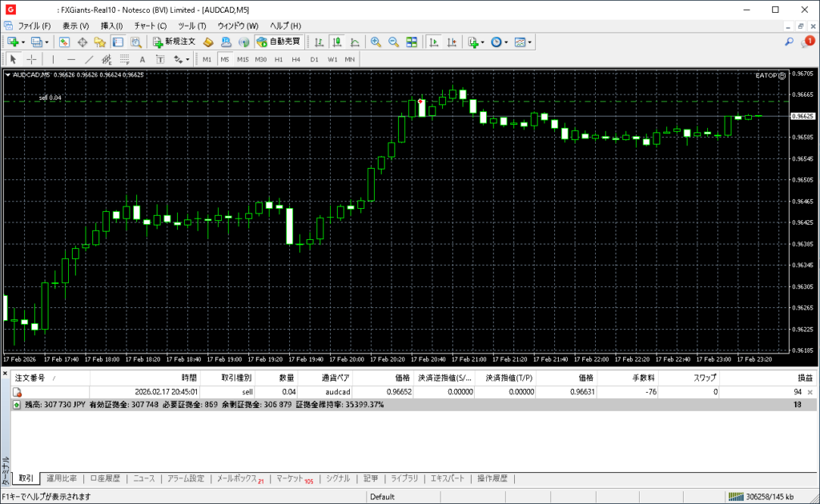Pick the trendline drawing tool

89,59
